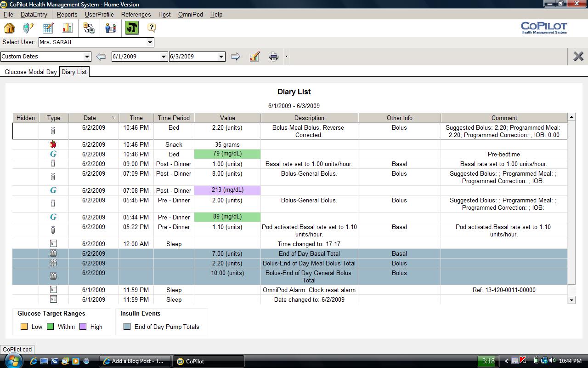
Task: Click the chart edit icon beside the date arrows
Action: [x=254, y=57]
